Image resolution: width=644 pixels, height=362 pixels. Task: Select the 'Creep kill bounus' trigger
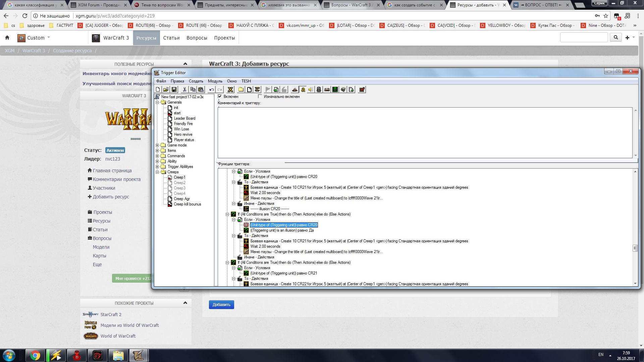coord(187,204)
